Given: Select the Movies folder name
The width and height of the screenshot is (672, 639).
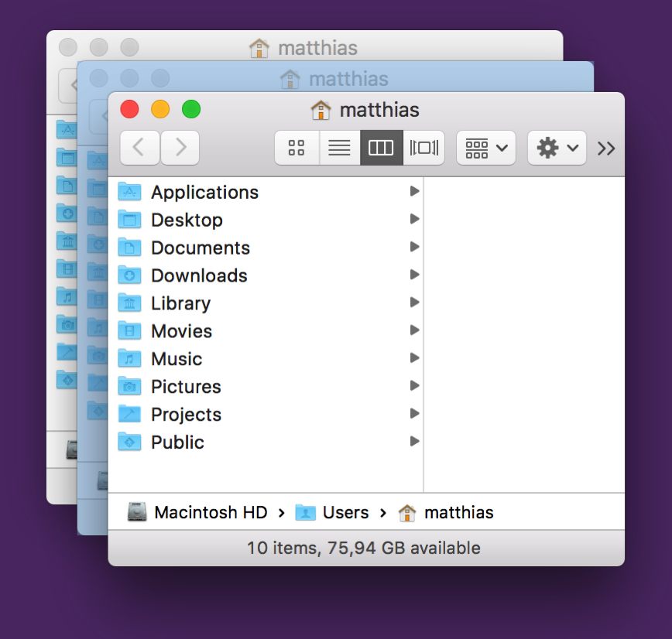Looking at the screenshot, I should (x=182, y=332).
